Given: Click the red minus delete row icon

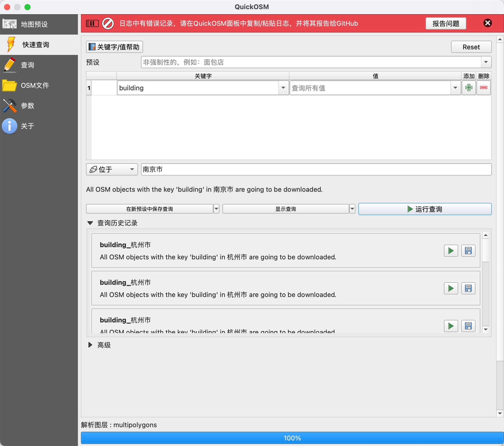Looking at the screenshot, I should [x=483, y=88].
